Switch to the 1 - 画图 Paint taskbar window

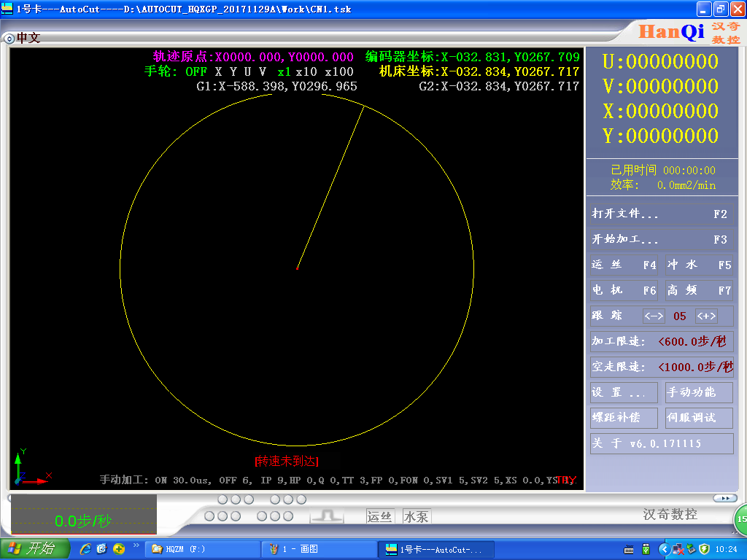(317, 549)
